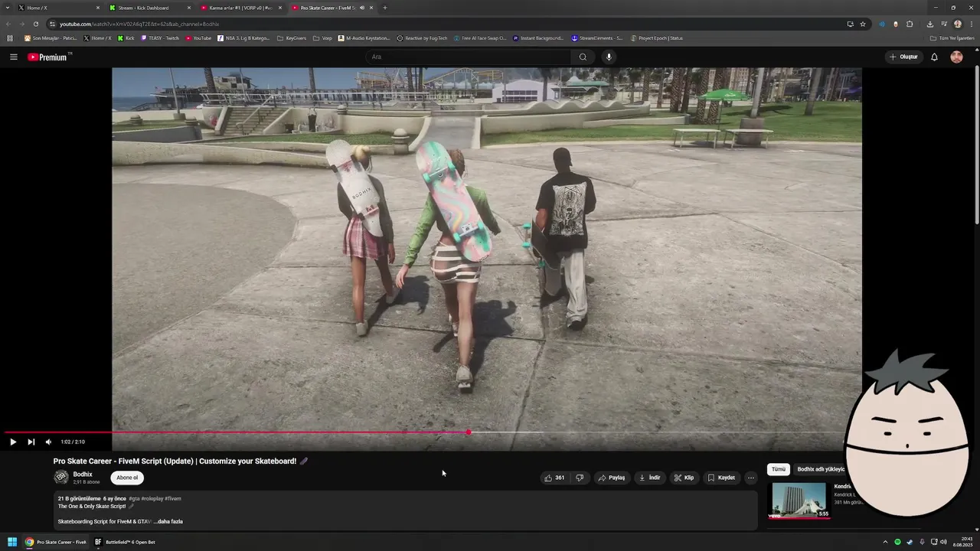Save the video via Kaydet
The width and height of the screenshot is (980, 551).
coord(721,478)
